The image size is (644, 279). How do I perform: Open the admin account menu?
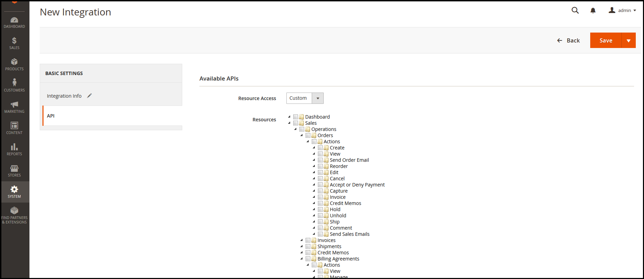[x=622, y=11]
